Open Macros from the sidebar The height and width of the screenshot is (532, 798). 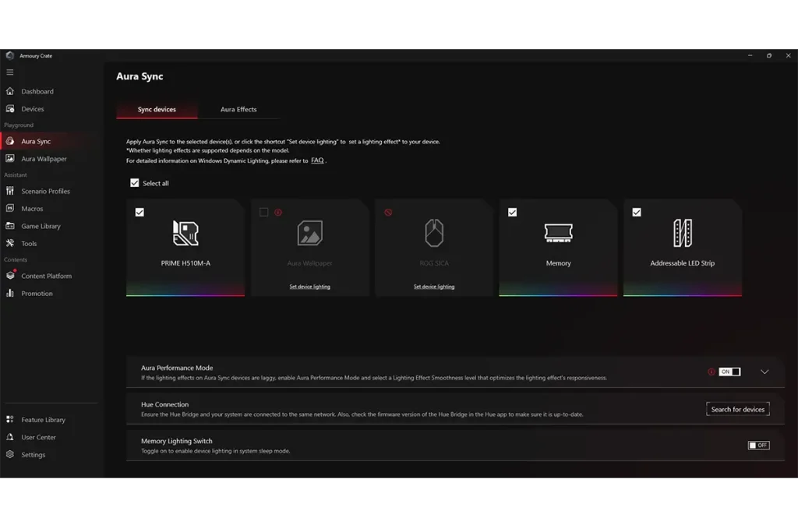pos(52,209)
